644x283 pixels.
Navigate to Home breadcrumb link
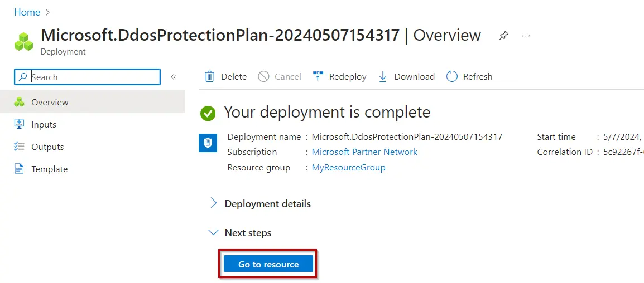[x=27, y=12]
